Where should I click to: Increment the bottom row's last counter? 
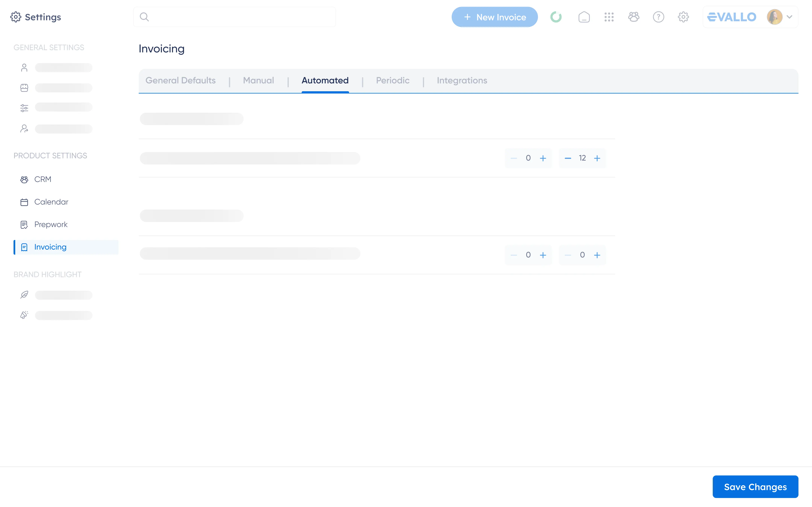point(597,255)
